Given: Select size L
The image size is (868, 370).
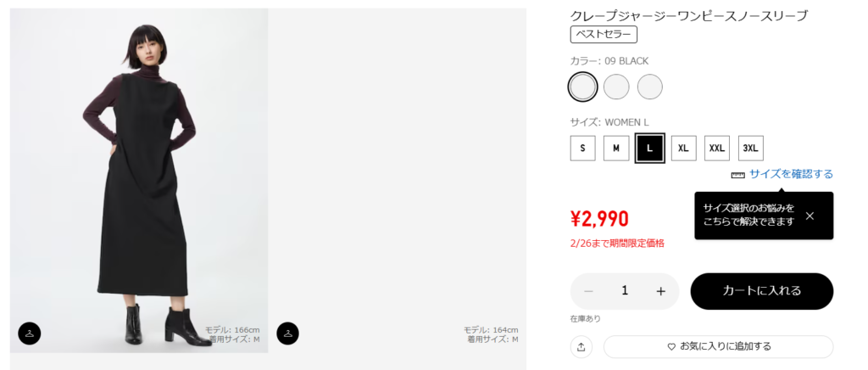Looking at the screenshot, I should click(x=649, y=148).
